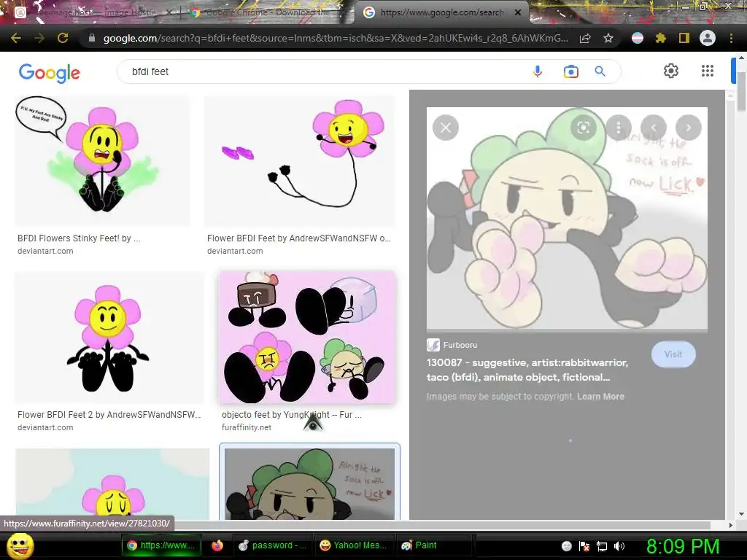Click the horizontal scrollbar right arrow
Viewport: 747px width, 560px height.
coord(730,525)
